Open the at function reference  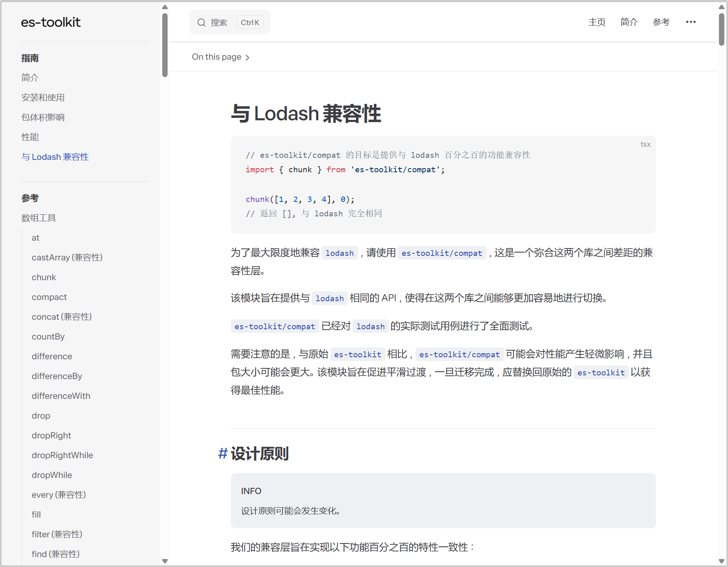coord(35,237)
